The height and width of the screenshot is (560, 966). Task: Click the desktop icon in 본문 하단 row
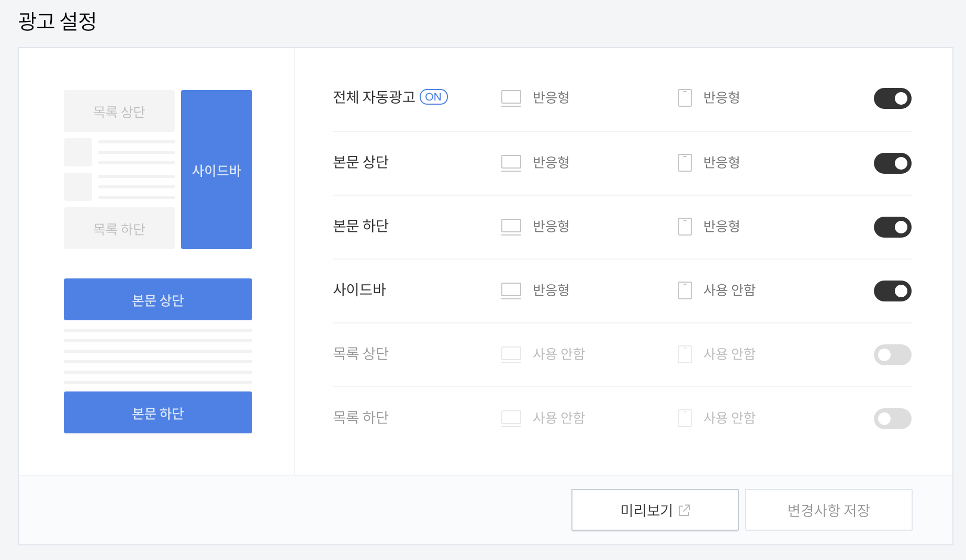pos(511,227)
